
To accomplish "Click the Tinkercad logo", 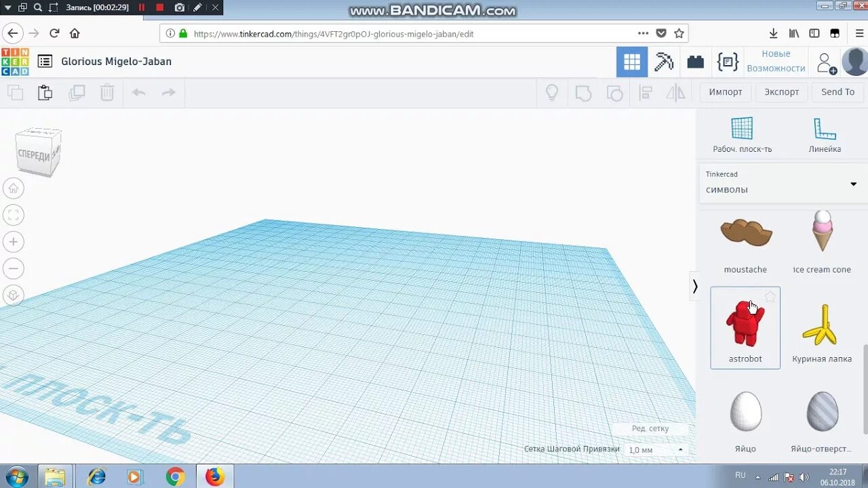I will tap(15, 62).
